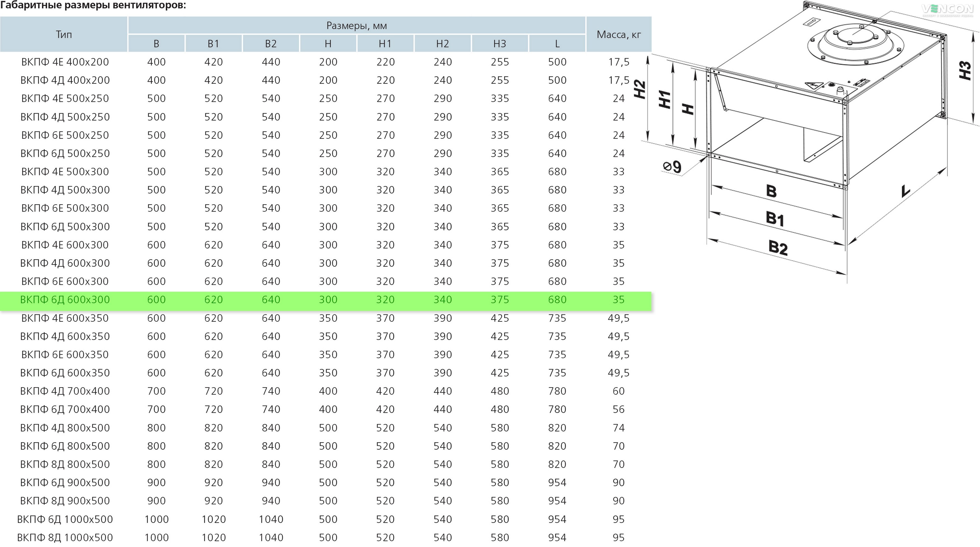
Task: Click the H1 dimension label on fan drawing
Action: [x=665, y=100]
